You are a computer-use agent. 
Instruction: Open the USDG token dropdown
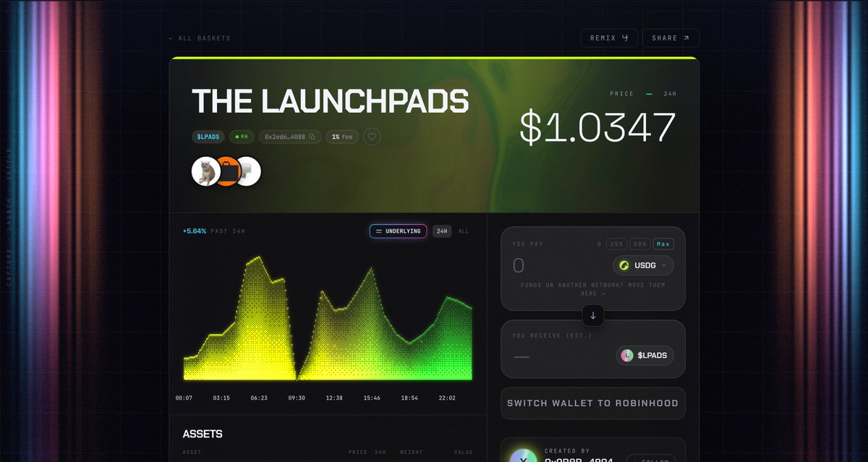tap(643, 265)
